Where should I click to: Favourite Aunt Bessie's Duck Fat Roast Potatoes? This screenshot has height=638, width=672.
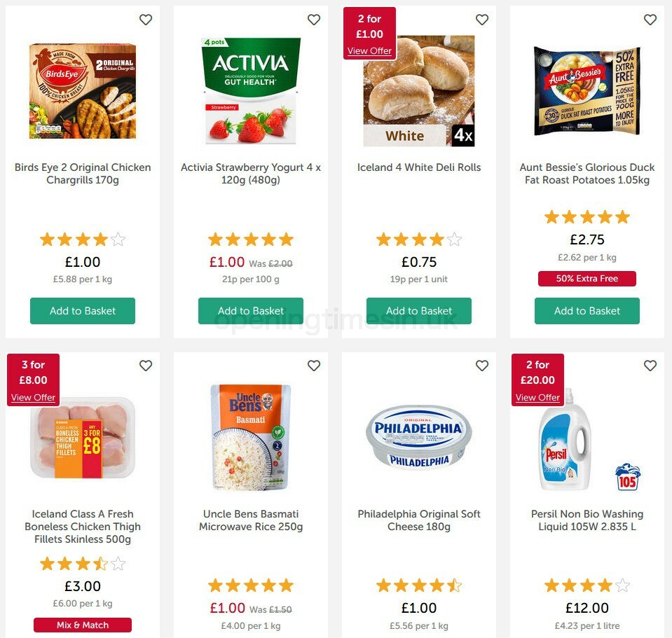pyautogui.click(x=650, y=20)
